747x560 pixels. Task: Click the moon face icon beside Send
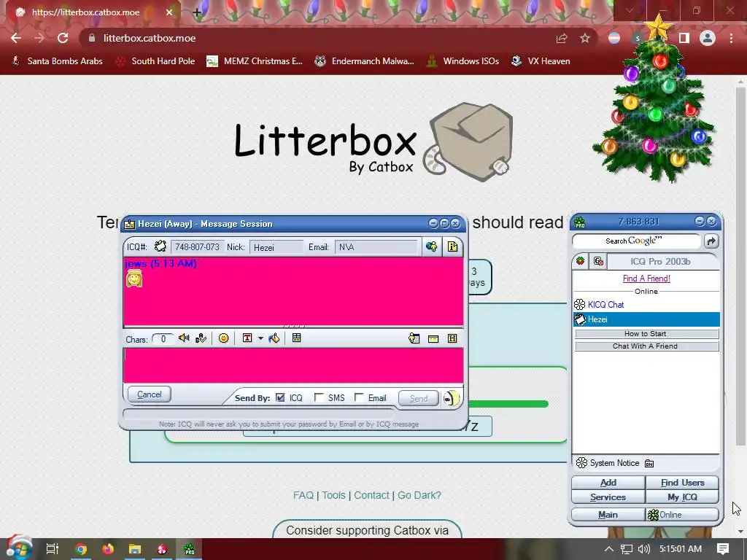pos(451,398)
